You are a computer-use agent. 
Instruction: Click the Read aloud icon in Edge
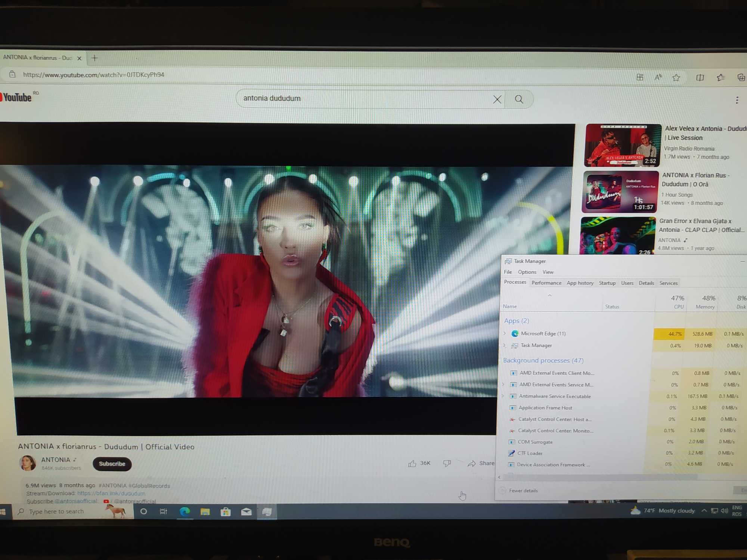pos(658,77)
